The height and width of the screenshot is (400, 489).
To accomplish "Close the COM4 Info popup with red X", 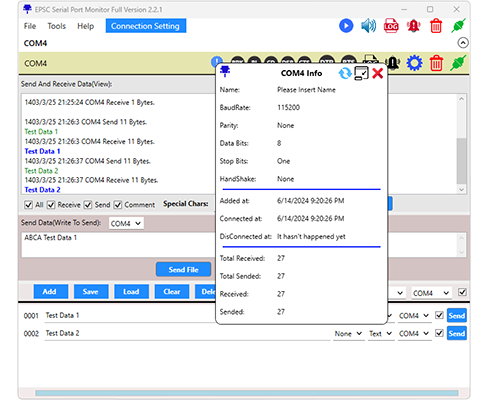I will (377, 73).
